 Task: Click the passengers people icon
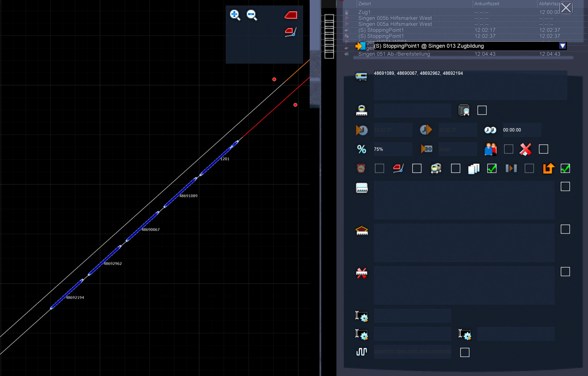pos(490,149)
